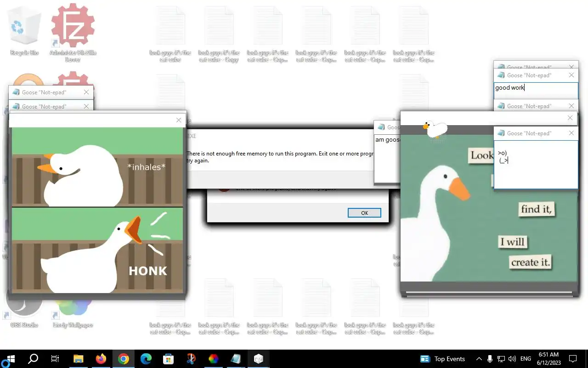This screenshot has width=588, height=368.
Task: Close the 'I will create it' meme window
Action: (570, 118)
